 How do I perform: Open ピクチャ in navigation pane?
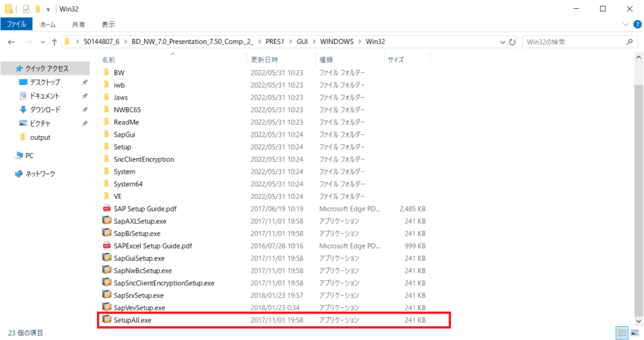coord(40,123)
